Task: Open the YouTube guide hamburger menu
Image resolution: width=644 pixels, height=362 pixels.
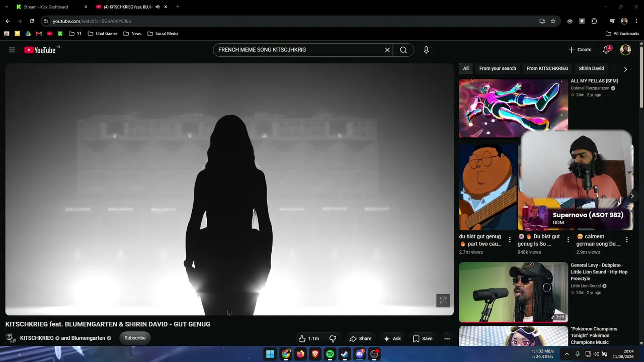Action: point(12,50)
